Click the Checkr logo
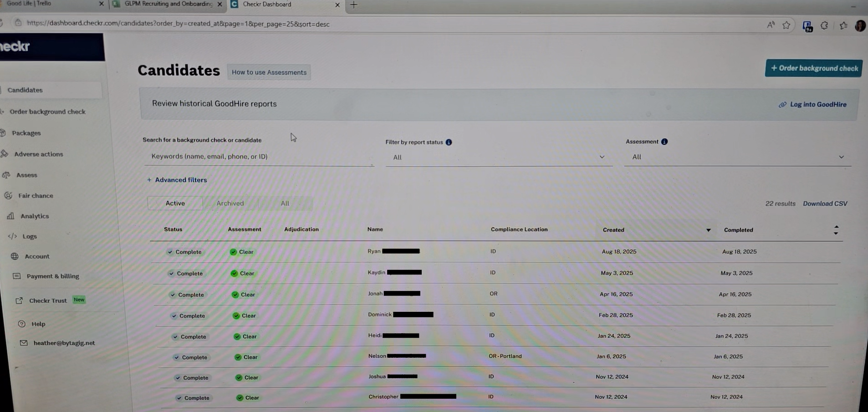The image size is (868, 412). pos(15,46)
